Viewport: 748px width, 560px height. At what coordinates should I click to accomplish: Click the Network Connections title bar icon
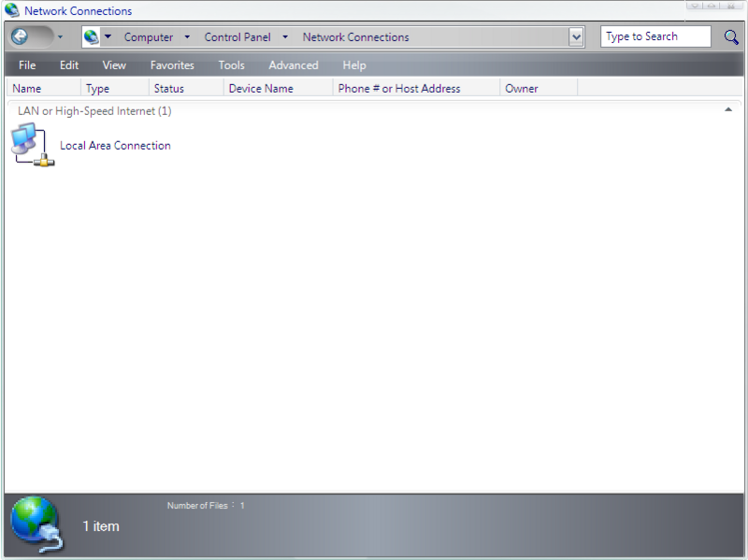pyautogui.click(x=12, y=10)
